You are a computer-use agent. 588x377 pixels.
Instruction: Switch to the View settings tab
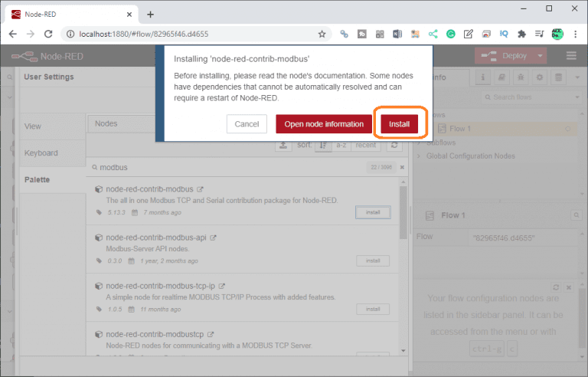33,126
